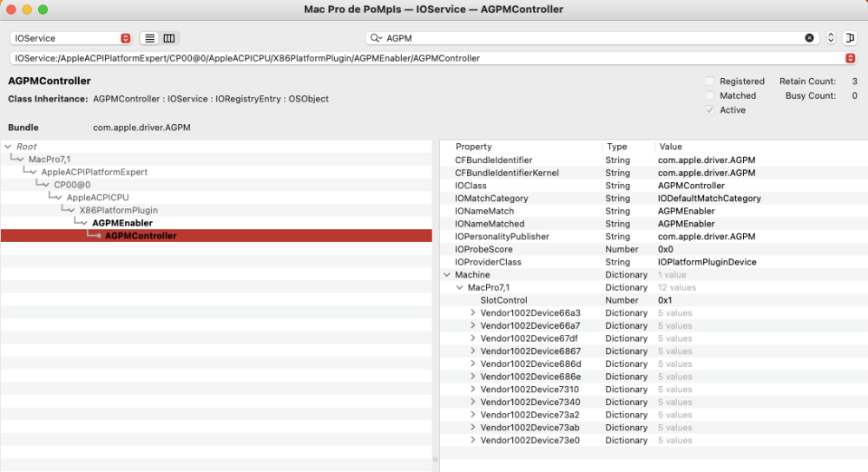
Task: Expand Vendor1002Device73a2 dictionary
Action: (472, 415)
